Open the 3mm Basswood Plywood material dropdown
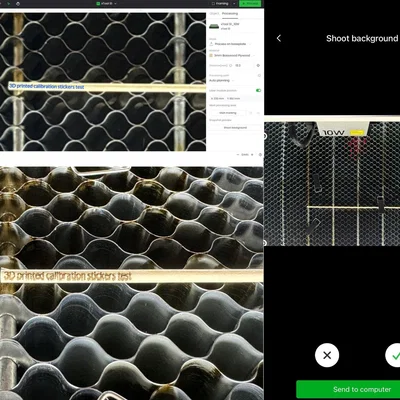 232,55
